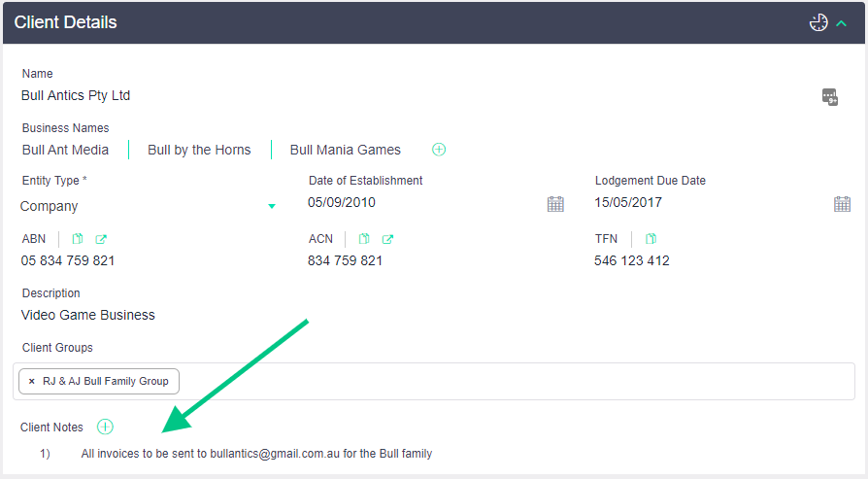
Task: Open ABN lookup external link icon
Action: pos(101,239)
